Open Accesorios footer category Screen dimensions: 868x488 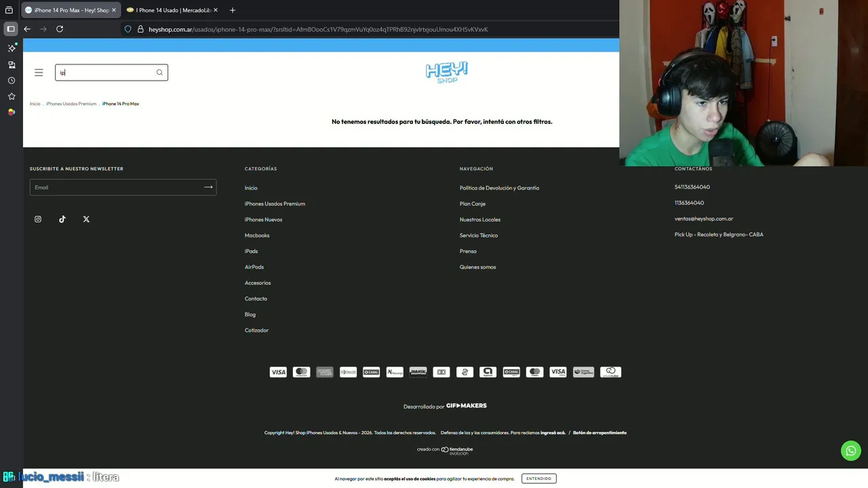pyautogui.click(x=258, y=283)
